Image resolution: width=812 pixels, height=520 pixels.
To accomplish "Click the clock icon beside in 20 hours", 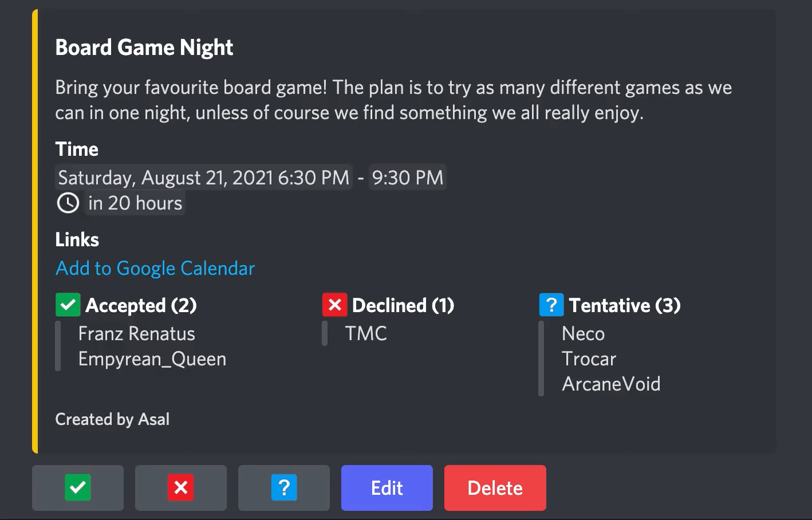I will point(68,203).
